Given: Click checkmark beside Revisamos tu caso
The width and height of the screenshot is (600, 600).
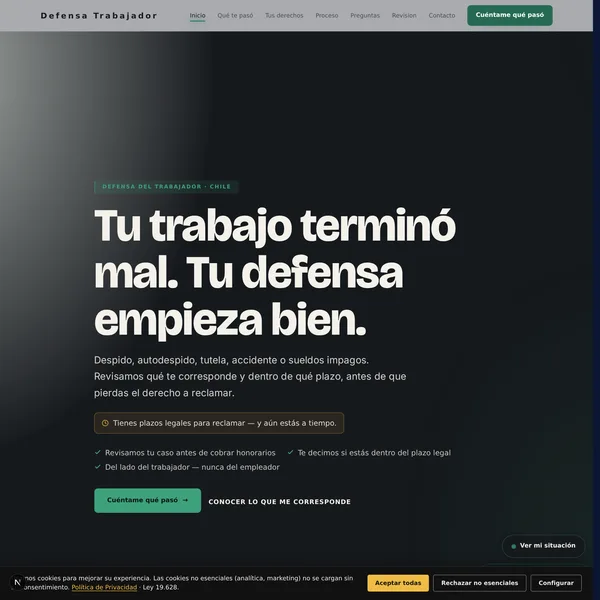Looking at the screenshot, I should (x=98, y=452).
